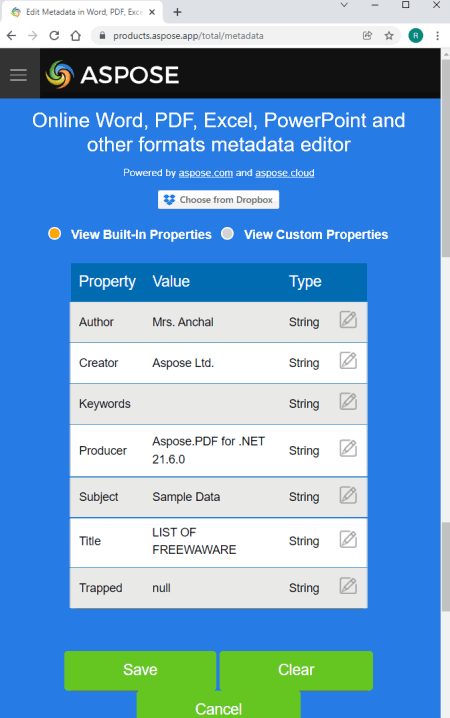Open a new browser tab
This screenshot has height=718, width=450.
178,12
